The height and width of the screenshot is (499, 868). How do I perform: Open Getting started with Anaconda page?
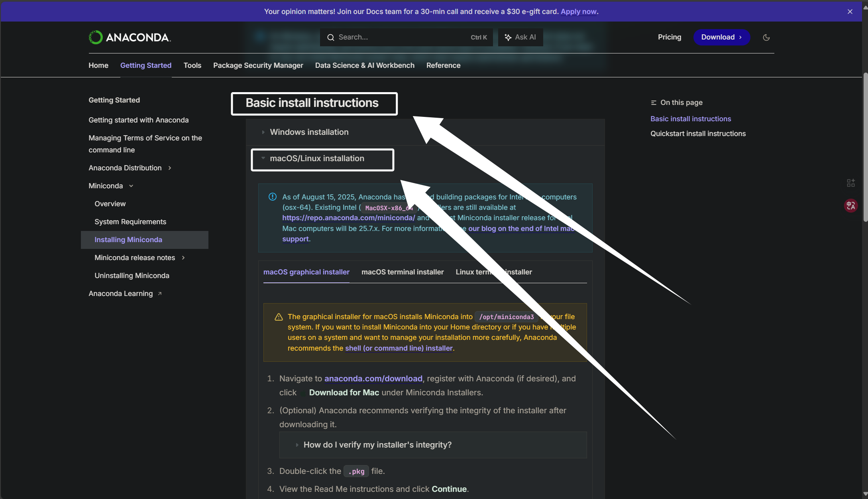139,120
